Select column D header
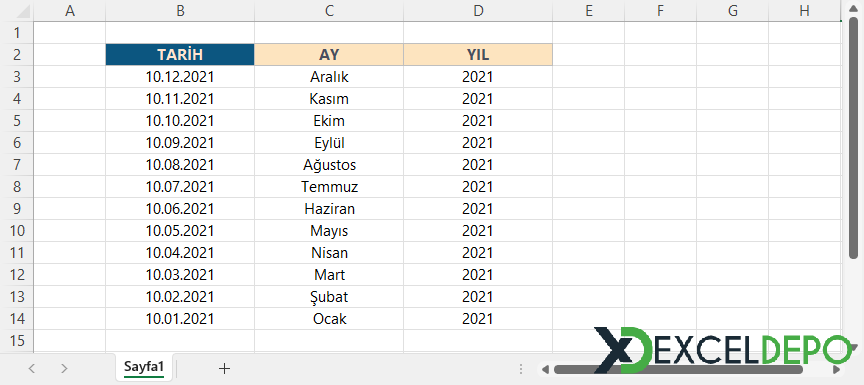 478,10
